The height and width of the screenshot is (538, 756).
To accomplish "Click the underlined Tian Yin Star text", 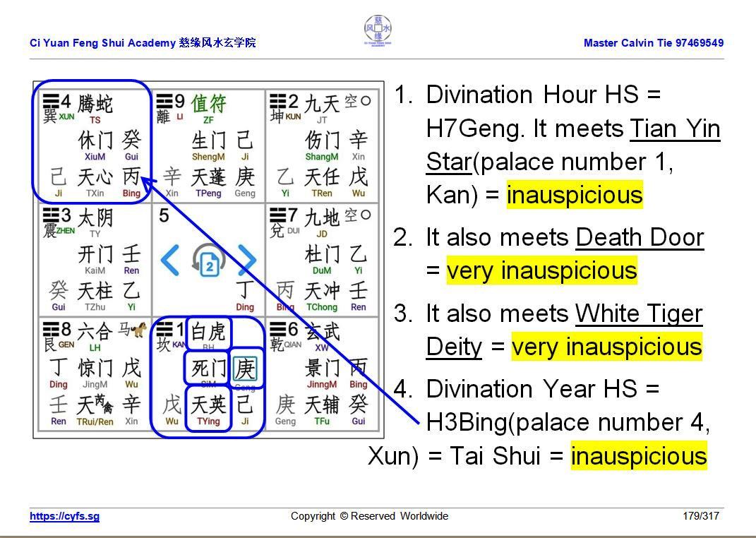I will (x=573, y=145).
